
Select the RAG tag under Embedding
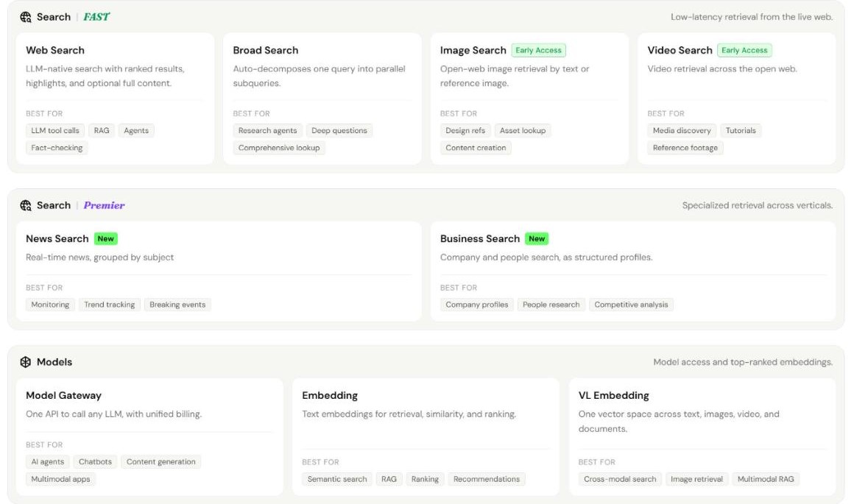(x=389, y=479)
